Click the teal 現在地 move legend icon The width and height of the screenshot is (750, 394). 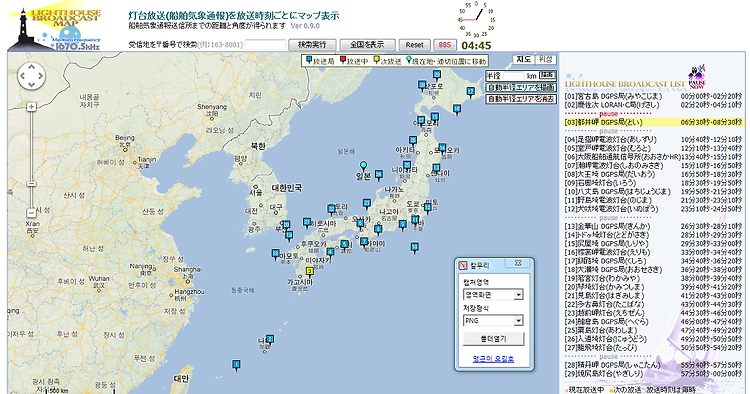408,60
